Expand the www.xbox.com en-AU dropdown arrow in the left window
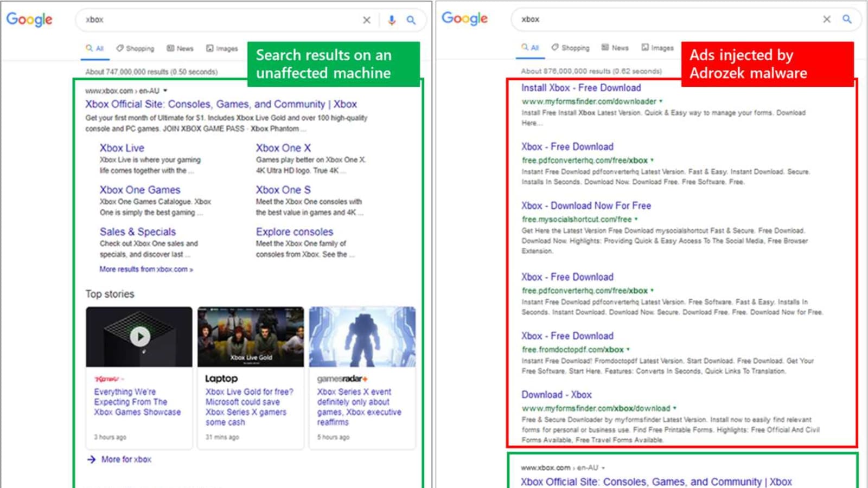Viewport: 868px width, 488px height. pos(165,91)
